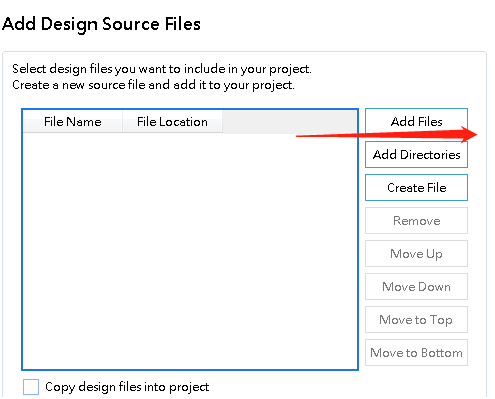Click the Move Up button
This screenshot has height=399, width=495.
[x=416, y=253]
